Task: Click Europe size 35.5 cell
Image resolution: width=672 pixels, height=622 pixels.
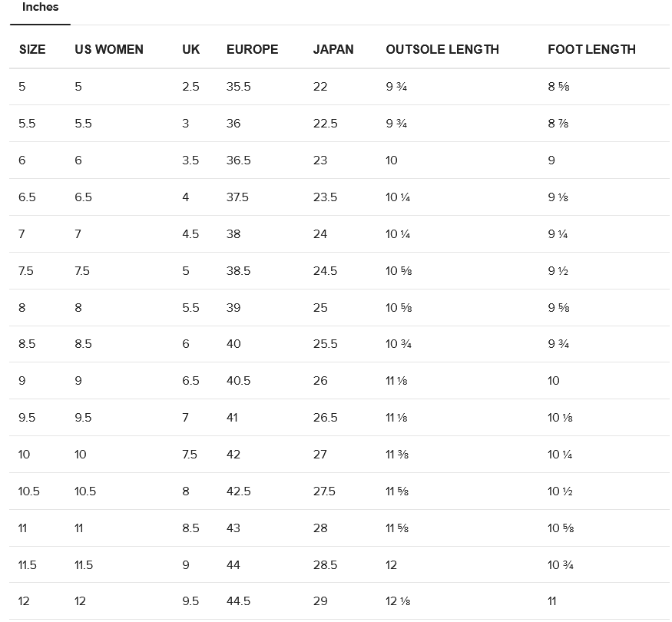Action: pyautogui.click(x=239, y=87)
